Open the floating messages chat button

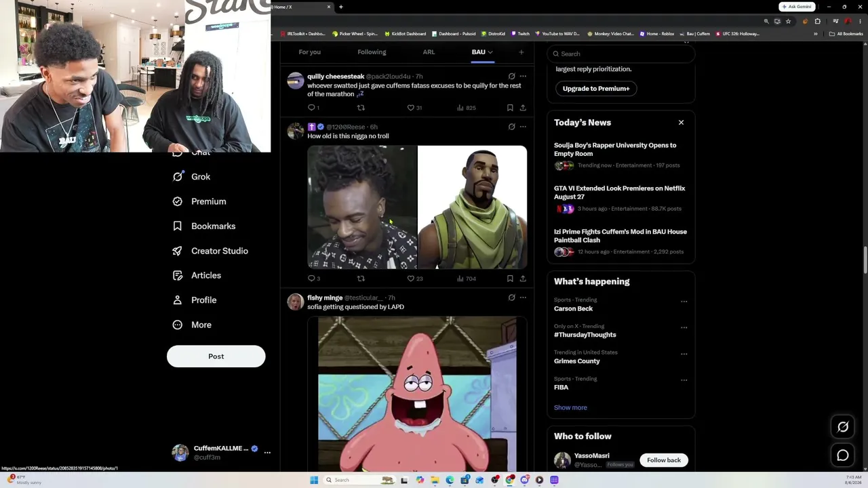(x=843, y=455)
